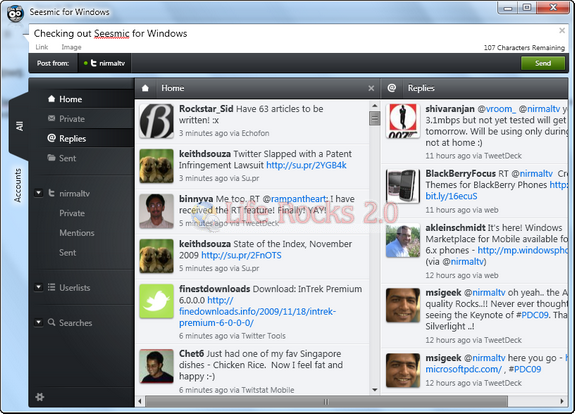Click the horizontal scroll right arrow
The height and width of the screenshot is (414, 575).
[562, 401]
